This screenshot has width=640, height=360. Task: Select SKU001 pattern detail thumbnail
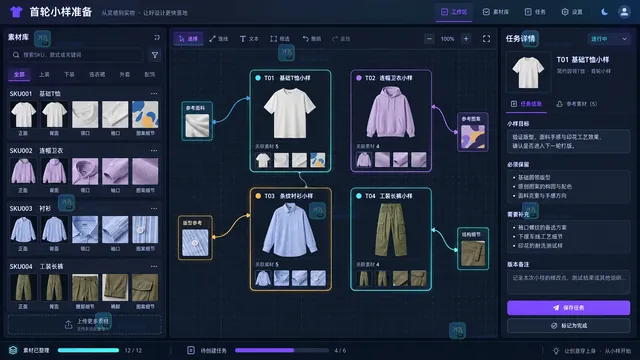[x=145, y=115]
